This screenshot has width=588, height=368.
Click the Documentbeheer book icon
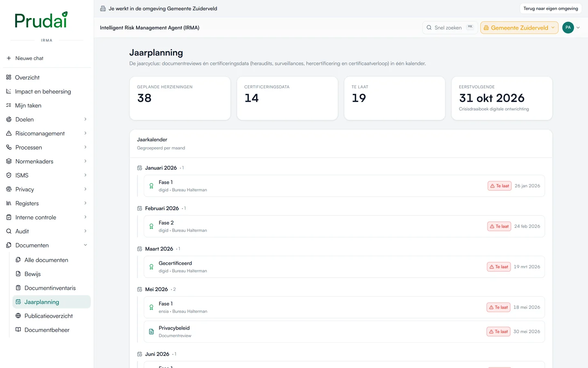click(x=18, y=330)
